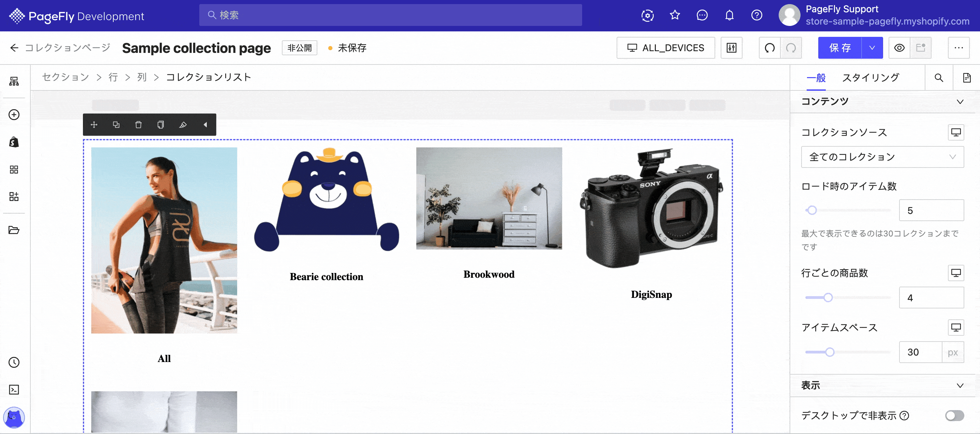Click the star favorites icon
Screen dimensions: 980x434
pyautogui.click(x=675, y=15)
